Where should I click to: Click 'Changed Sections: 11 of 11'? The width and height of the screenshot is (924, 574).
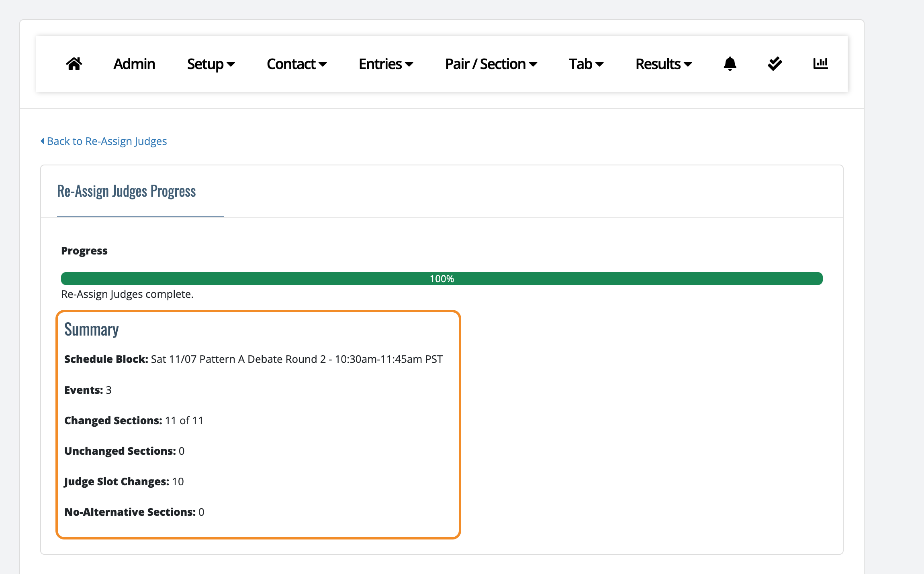[x=134, y=421]
